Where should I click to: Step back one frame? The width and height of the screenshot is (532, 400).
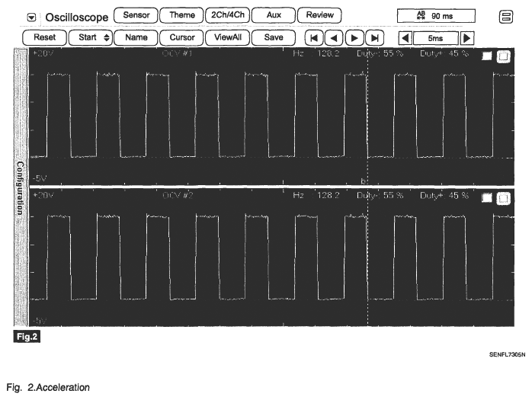[x=333, y=37]
